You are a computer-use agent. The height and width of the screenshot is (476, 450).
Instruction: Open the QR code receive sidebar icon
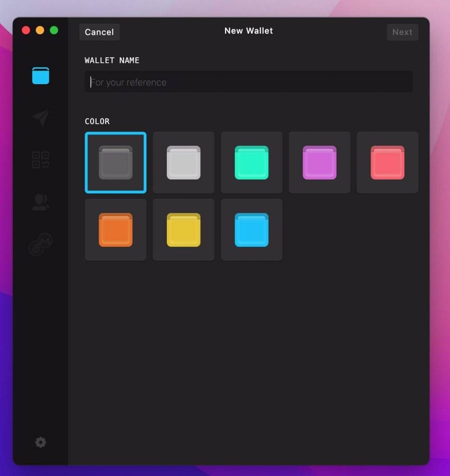tap(41, 160)
